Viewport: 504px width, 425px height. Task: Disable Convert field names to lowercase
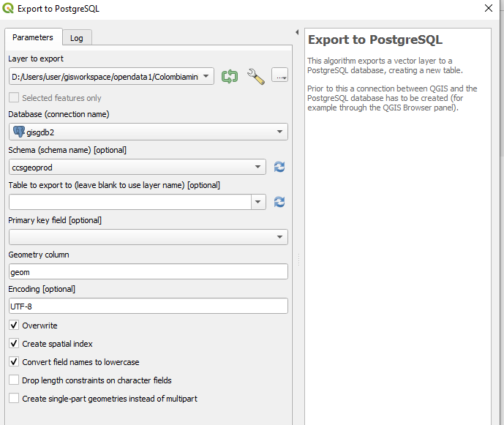coord(14,362)
